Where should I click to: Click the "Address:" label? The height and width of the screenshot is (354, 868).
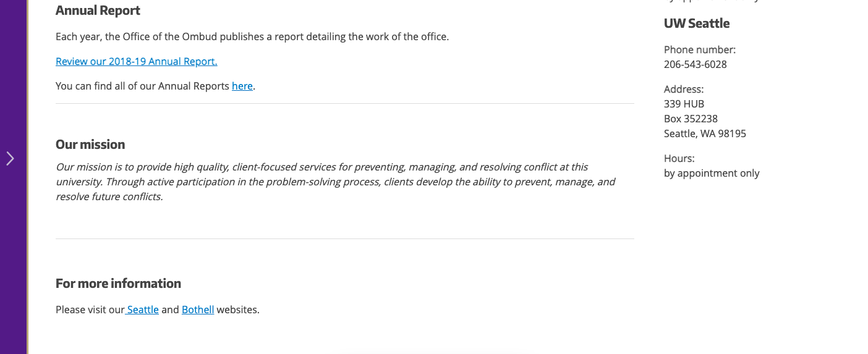coord(684,89)
